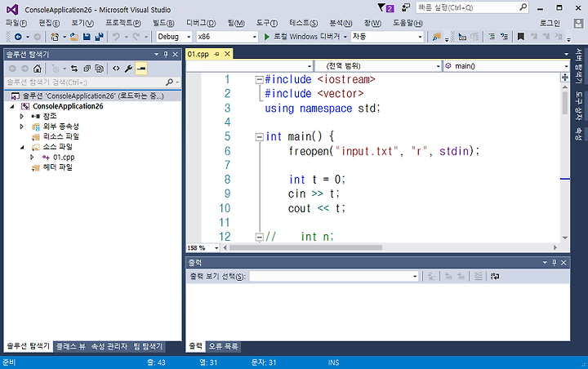Expand the 참조 node in Solution Explorer

22,116
